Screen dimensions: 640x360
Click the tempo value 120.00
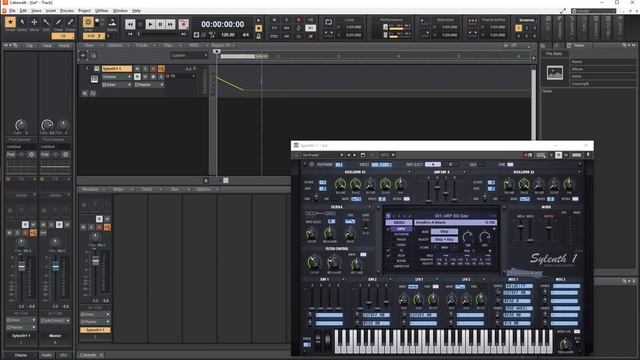(228, 35)
